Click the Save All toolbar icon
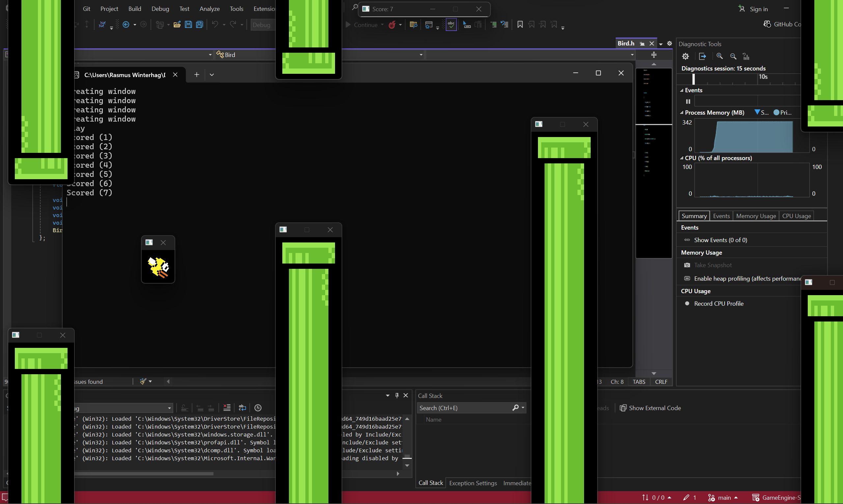This screenshot has height=504, width=843. pyautogui.click(x=200, y=24)
